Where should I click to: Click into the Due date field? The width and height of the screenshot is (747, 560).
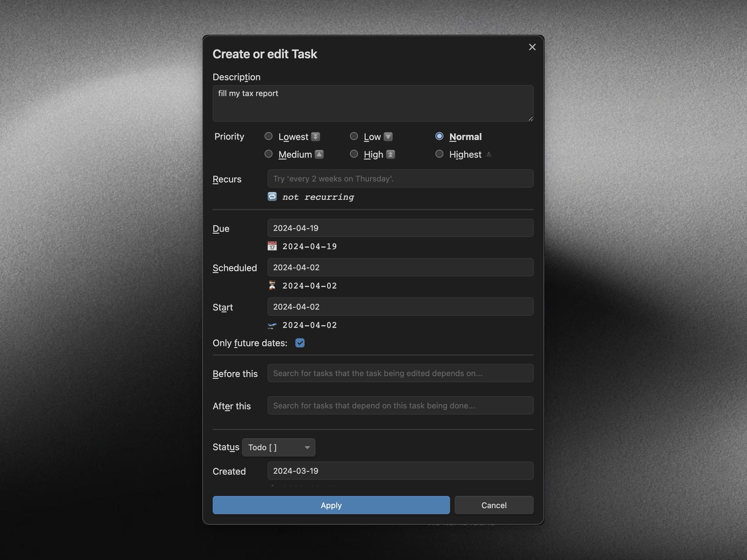(x=400, y=228)
